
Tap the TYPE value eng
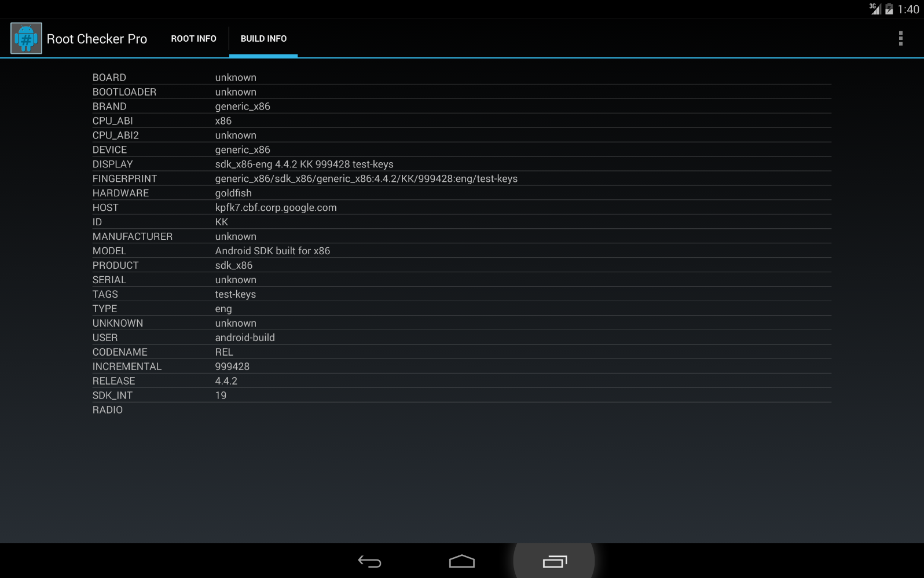click(x=223, y=309)
